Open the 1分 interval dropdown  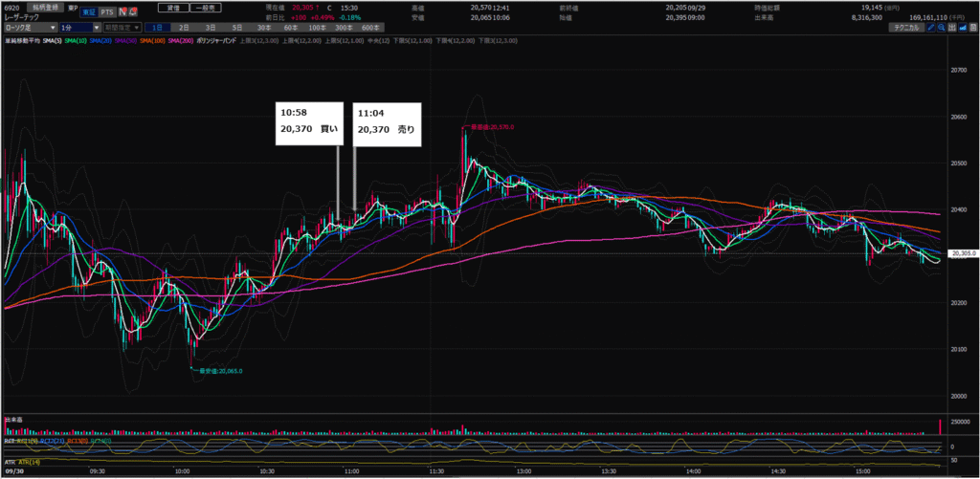coord(79,29)
